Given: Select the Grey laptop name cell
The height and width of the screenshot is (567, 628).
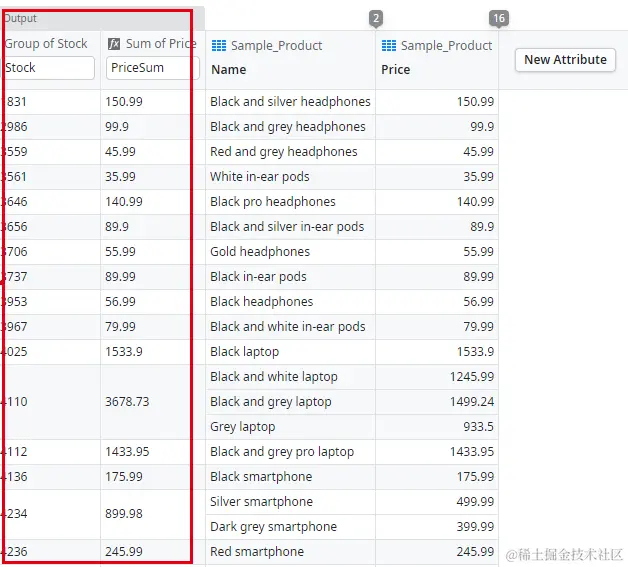Looking at the screenshot, I should coord(290,427).
